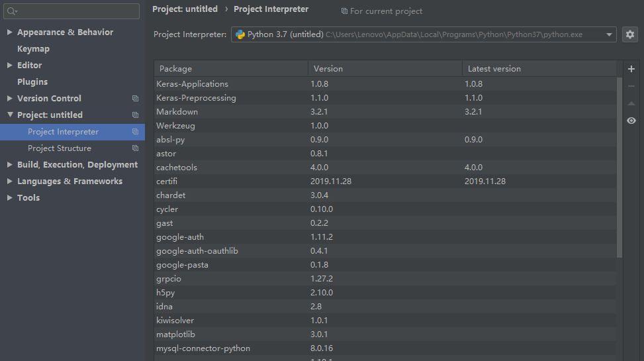Click the minus icon to uninstall package
The height and width of the screenshot is (361, 644).
click(x=631, y=86)
